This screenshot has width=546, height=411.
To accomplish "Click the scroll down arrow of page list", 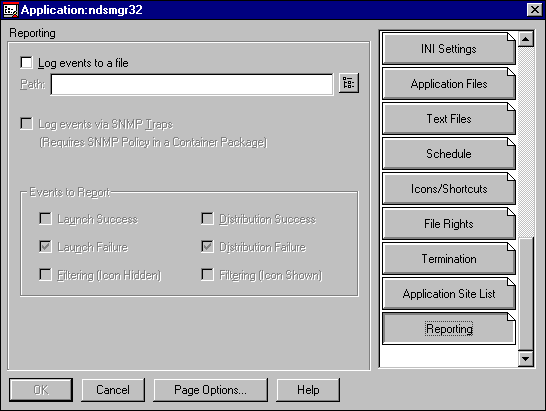I will [x=526, y=358].
